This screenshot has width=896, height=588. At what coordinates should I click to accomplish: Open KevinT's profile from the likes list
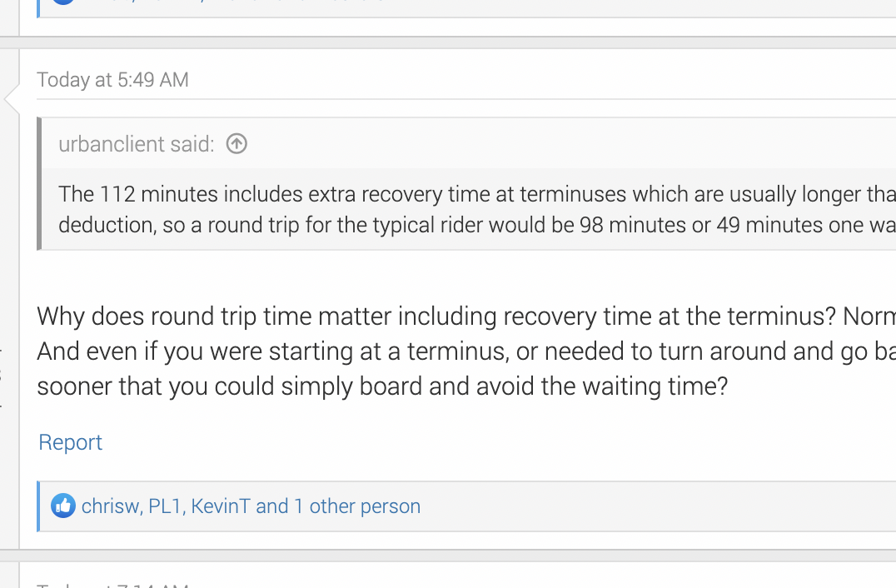pyautogui.click(x=221, y=506)
